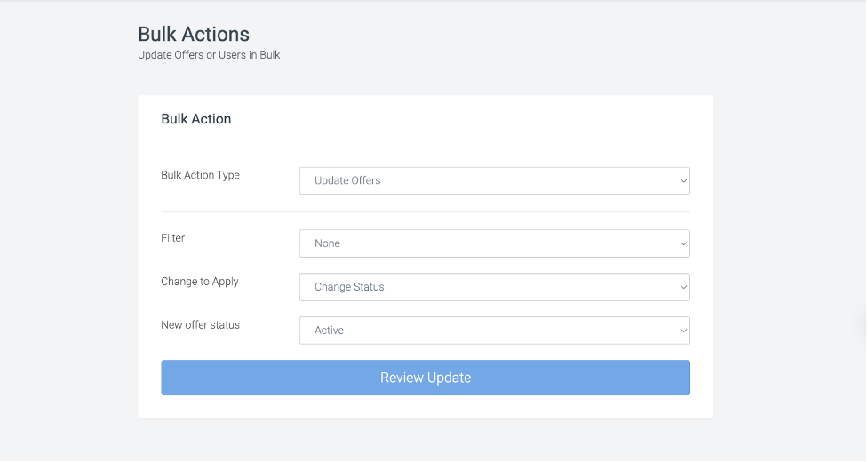Select the 'Change Status' selected value text

click(349, 287)
